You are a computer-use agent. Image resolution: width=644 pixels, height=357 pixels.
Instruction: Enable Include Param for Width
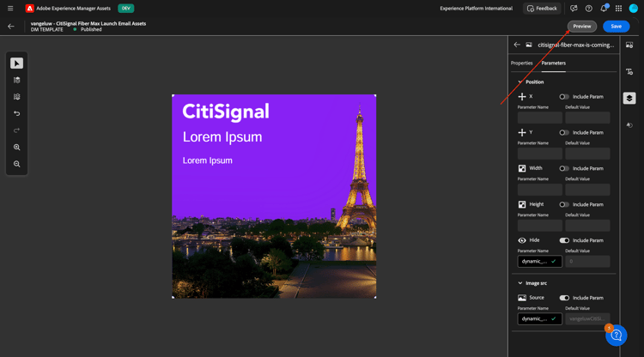click(x=564, y=169)
